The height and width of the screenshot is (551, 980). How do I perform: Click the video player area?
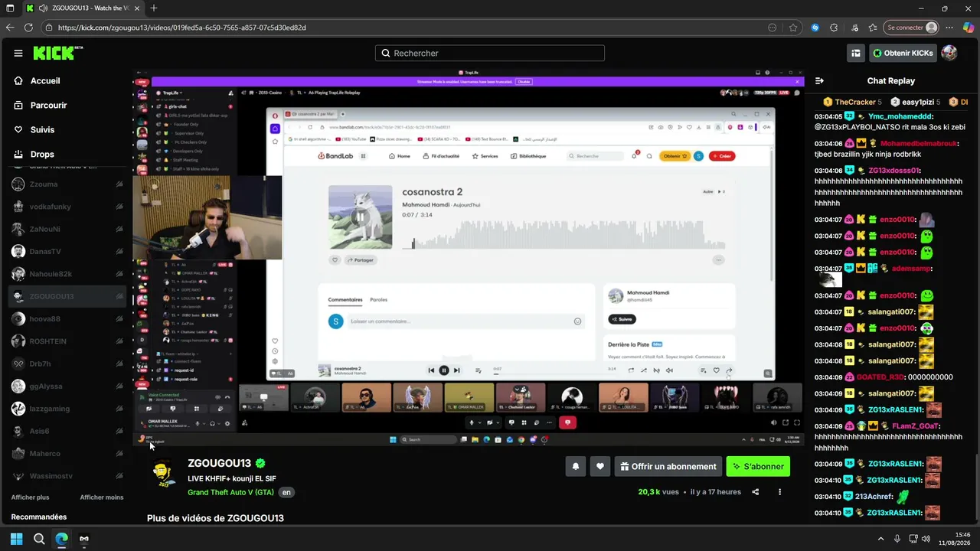(x=469, y=258)
